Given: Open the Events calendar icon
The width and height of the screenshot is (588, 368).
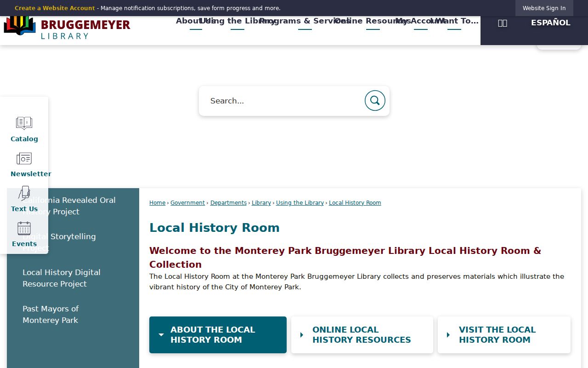Looking at the screenshot, I should [24, 229].
